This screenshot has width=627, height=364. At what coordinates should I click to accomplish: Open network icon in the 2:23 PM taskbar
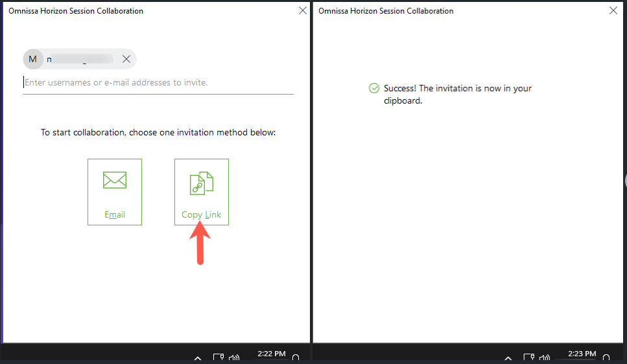click(x=528, y=357)
